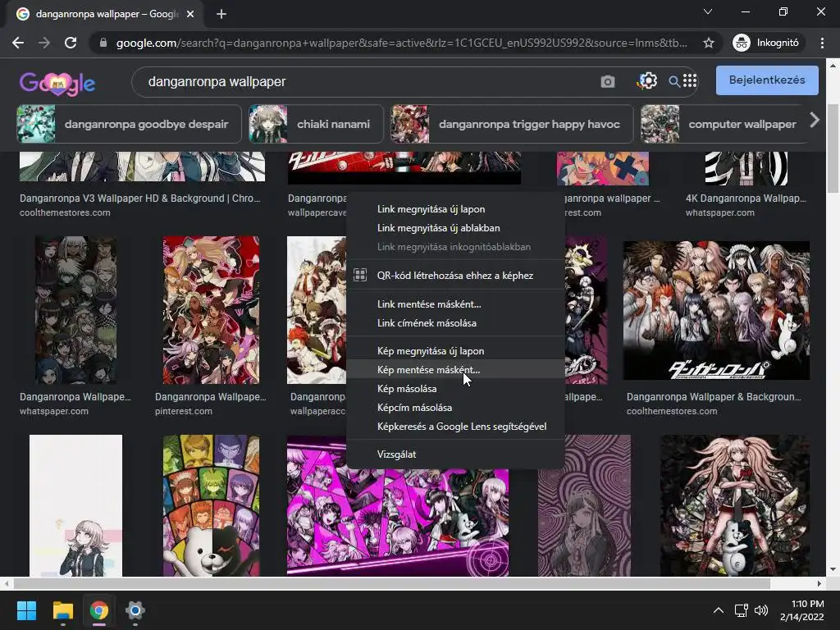Click the vertical scrollbar thumb
The image size is (840, 630).
(x=833, y=148)
